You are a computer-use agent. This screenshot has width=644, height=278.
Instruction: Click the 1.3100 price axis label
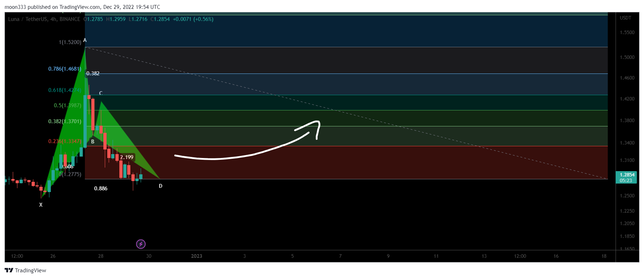[x=627, y=160]
